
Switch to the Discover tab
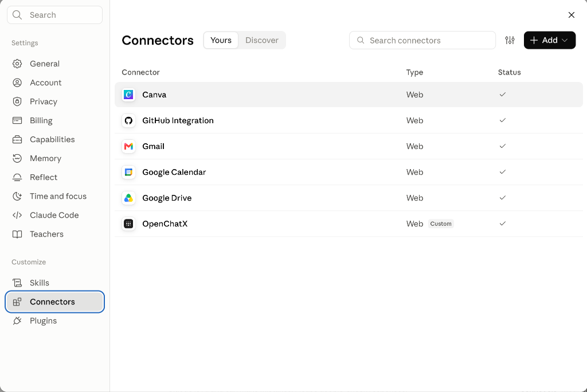coord(261,40)
